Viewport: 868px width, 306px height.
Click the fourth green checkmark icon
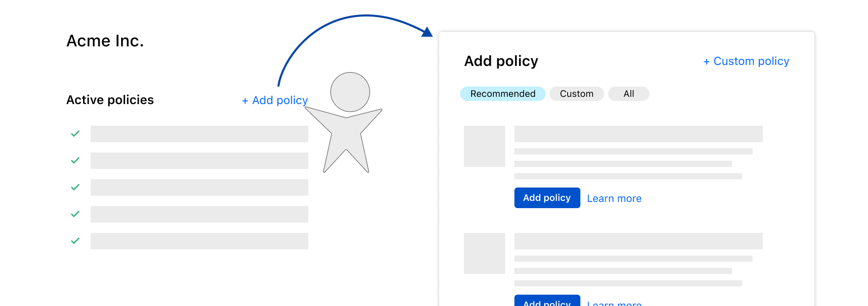pyautogui.click(x=75, y=214)
